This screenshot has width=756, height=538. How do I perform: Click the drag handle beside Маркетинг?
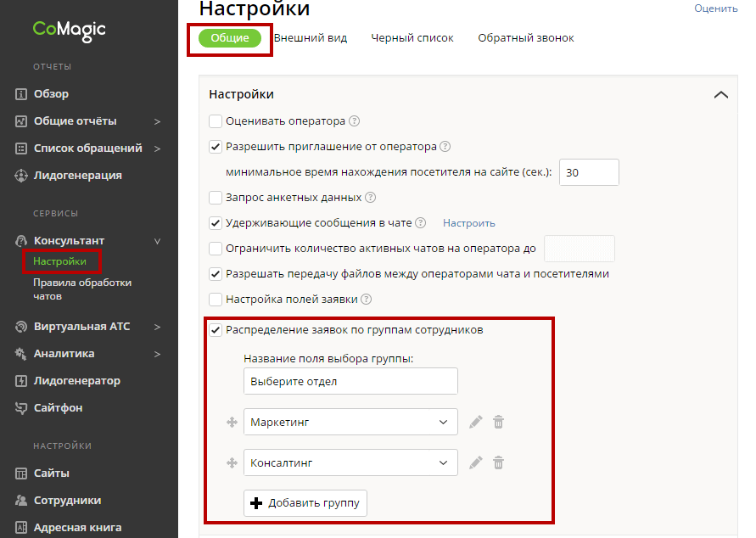[230, 422]
